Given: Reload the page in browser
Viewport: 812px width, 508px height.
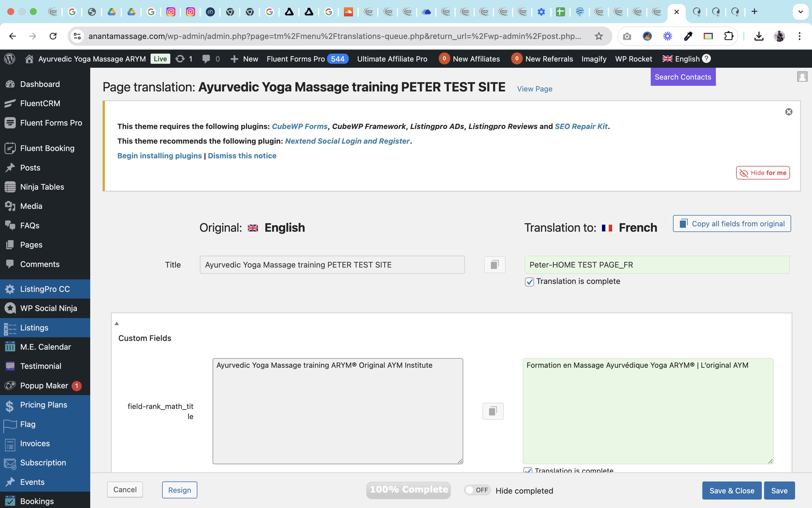Looking at the screenshot, I should [x=53, y=36].
